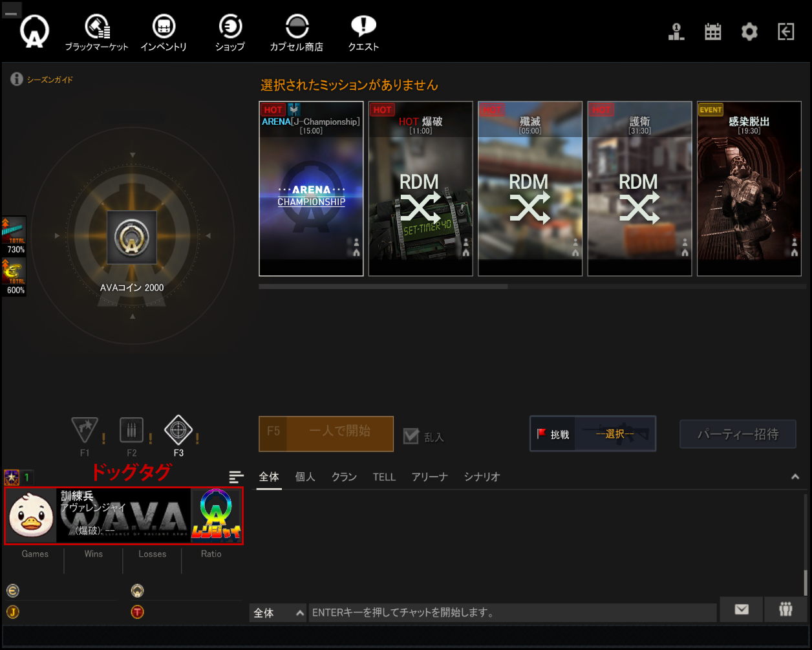Open the Inventory (インベントリ) icon
Viewport: 812px width, 650px height.
(164, 29)
